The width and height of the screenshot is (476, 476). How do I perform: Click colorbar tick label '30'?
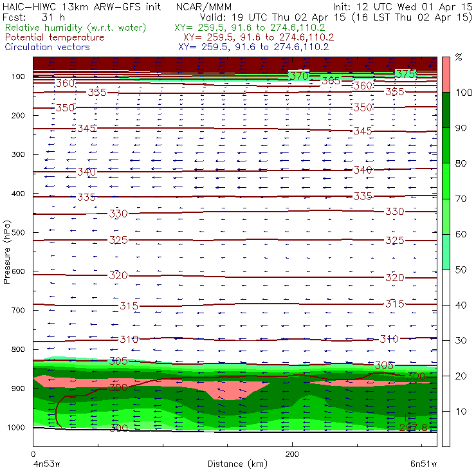point(461,341)
